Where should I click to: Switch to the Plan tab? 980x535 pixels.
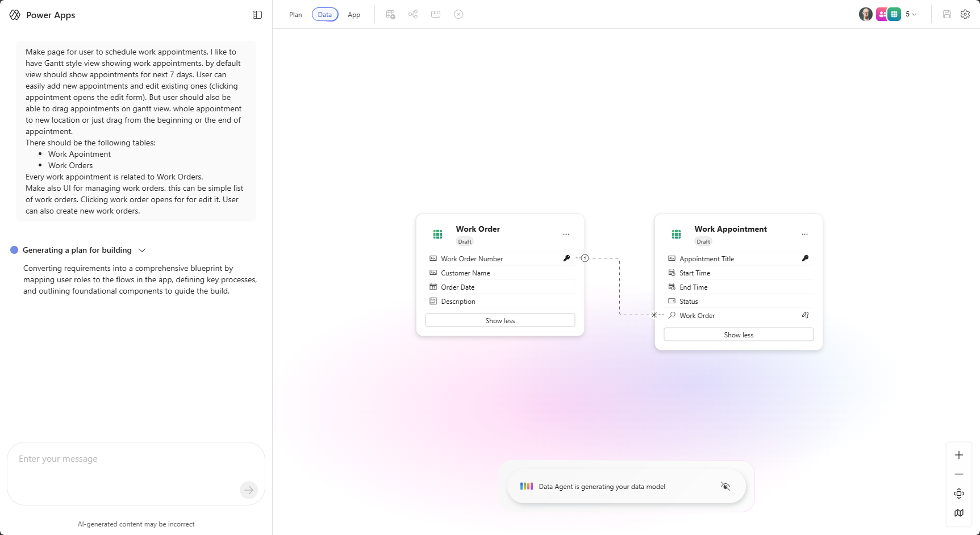[x=295, y=15]
